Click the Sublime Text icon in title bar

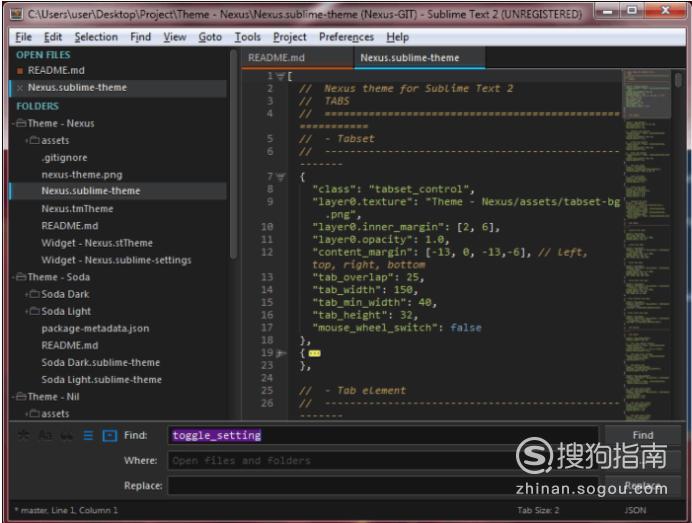point(16,14)
